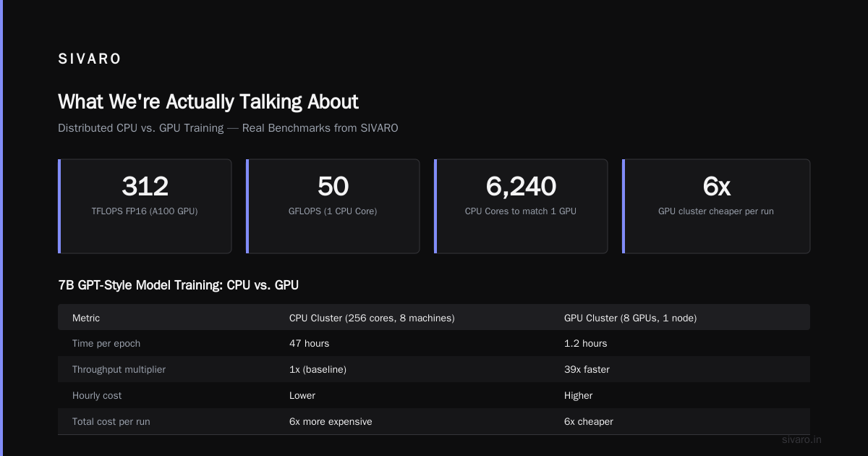868x456 pixels.
Task: Click header "CPU Cluster (256 cores, 8 machines)"
Action: coord(372,318)
